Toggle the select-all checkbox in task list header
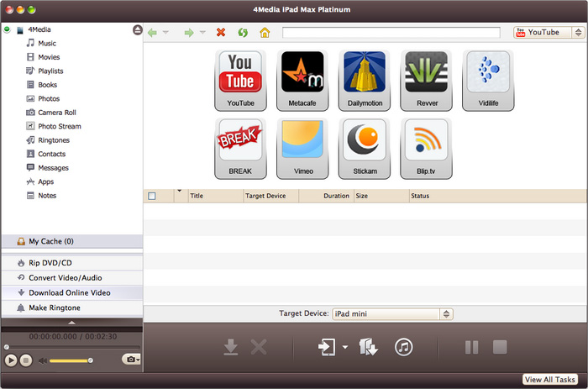 (x=152, y=196)
